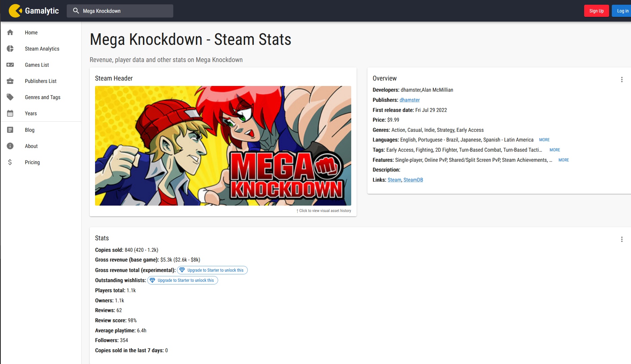Click upgrade button for Outstanding wishlists
Viewport: 631px width, 364px height.
tap(183, 280)
